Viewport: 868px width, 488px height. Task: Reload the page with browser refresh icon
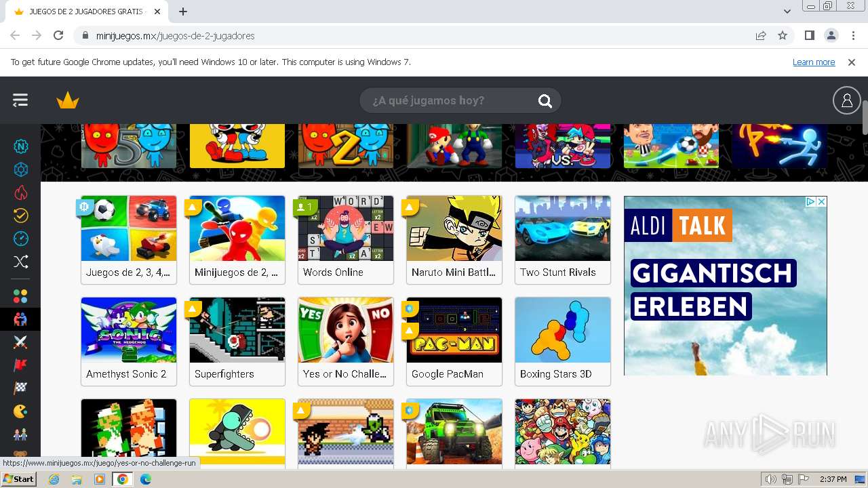[x=58, y=35]
